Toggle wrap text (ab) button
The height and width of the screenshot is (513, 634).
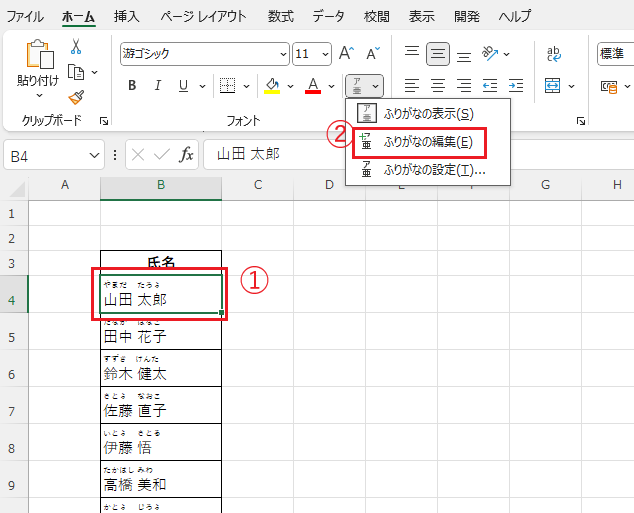(x=554, y=54)
